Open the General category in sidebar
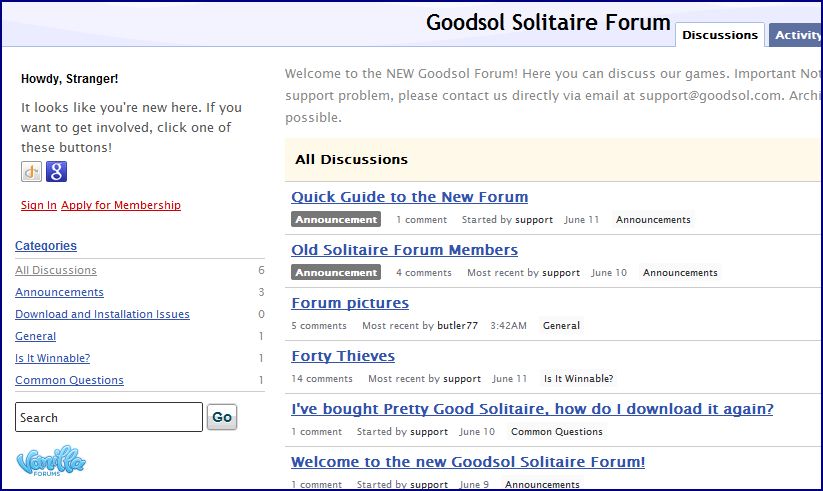The height and width of the screenshot is (491, 823). pos(35,336)
